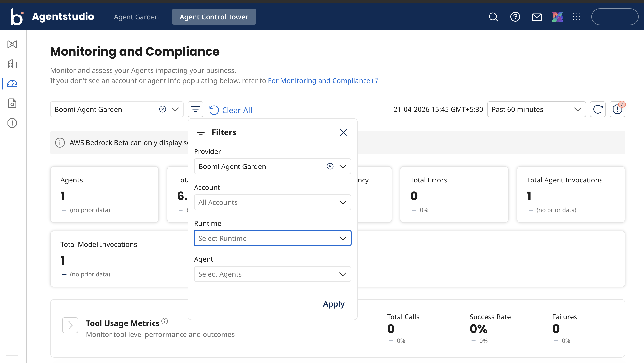Select the Agent Control Tower tab
The image size is (644, 363).
click(214, 17)
